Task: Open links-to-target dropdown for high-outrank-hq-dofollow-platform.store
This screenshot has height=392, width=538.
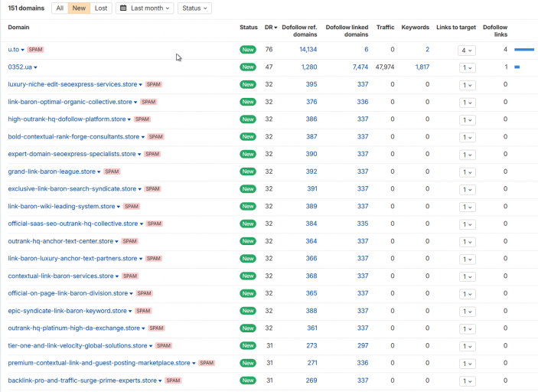Action: tap(468, 119)
